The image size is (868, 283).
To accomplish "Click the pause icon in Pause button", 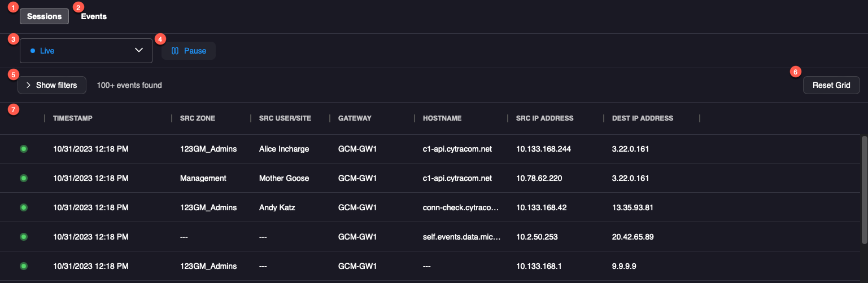I will 175,51.
